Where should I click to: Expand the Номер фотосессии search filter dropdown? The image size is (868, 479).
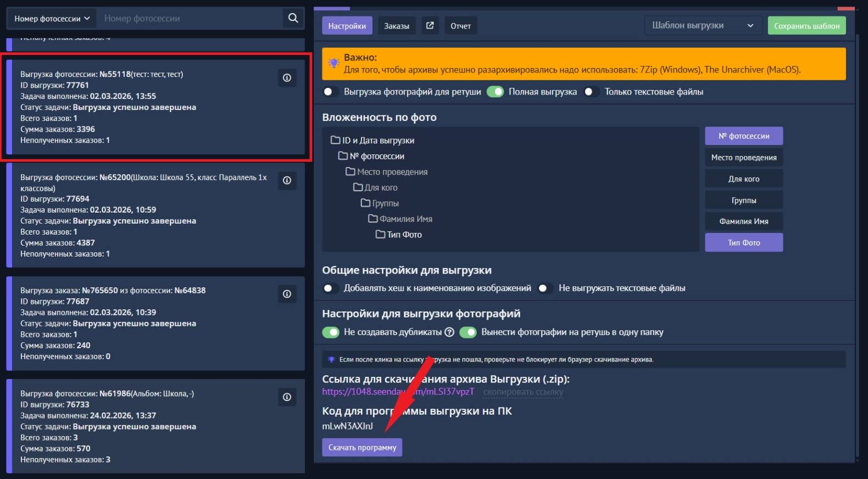click(x=52, y=19)
